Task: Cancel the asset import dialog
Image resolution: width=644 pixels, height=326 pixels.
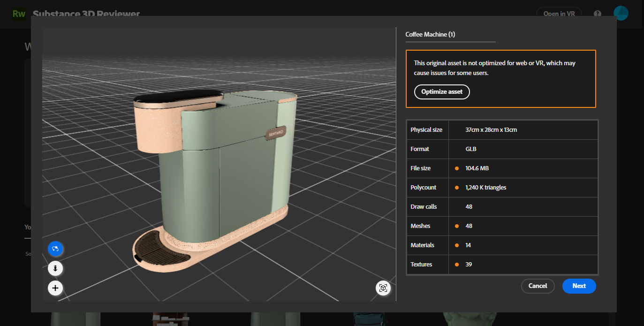Action: pos(538,286)
